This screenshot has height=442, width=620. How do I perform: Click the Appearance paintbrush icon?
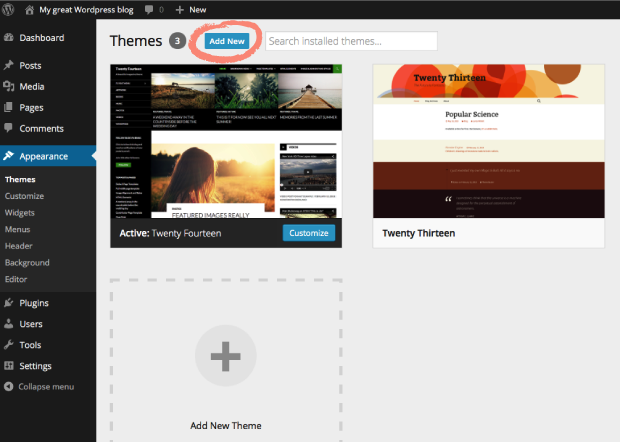(8, 156)
